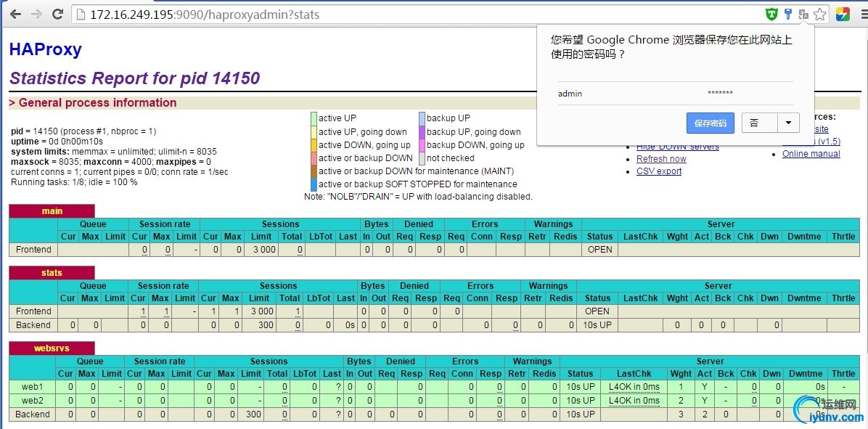
Task: Click the 否 (No) button
Action: (759, 123)
